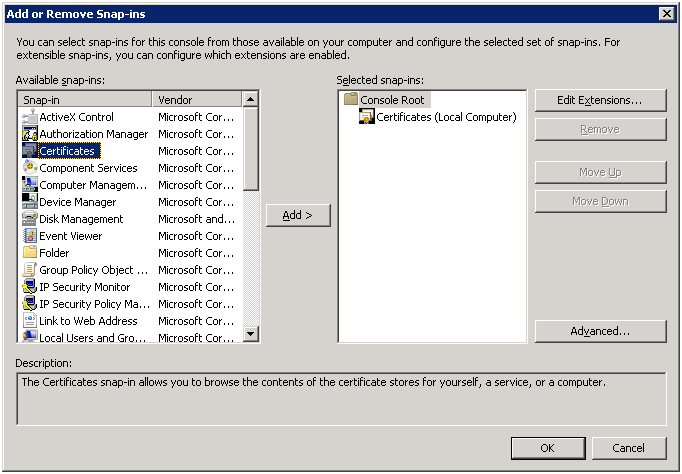Open Edit Extensions dialog
Image resolution: width=682 pixels, height=474 pixels.
[x=600, y=100]
